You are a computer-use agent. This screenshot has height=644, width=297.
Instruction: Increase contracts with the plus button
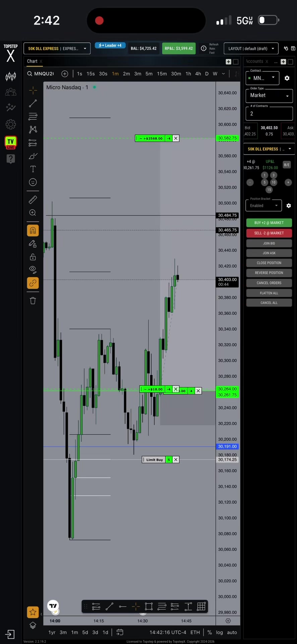point(288,182)
